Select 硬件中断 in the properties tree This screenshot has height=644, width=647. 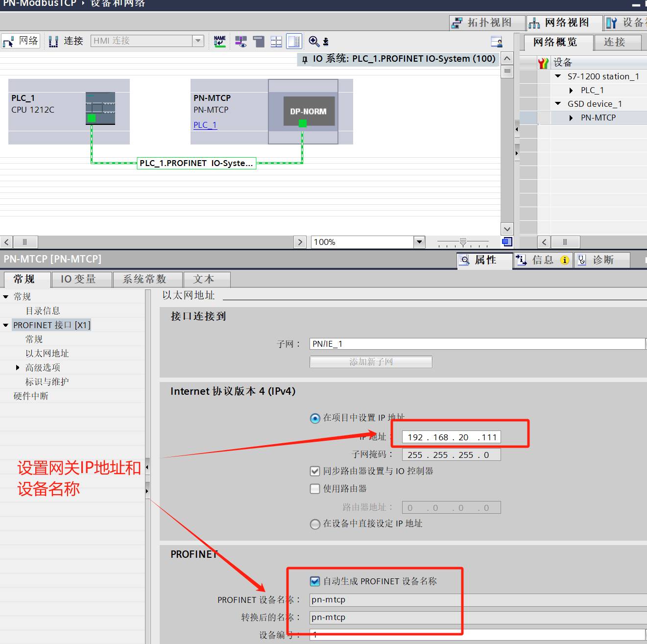pos(31,396)
